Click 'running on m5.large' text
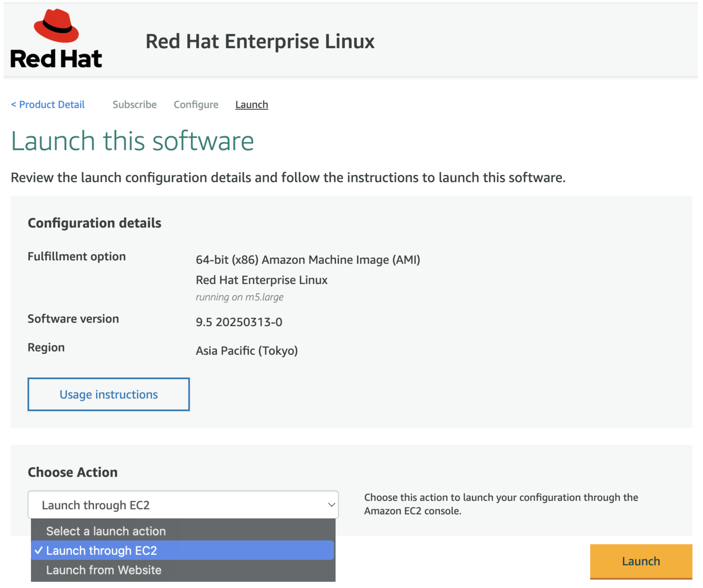Screen dimensions: 703x588 240,297
